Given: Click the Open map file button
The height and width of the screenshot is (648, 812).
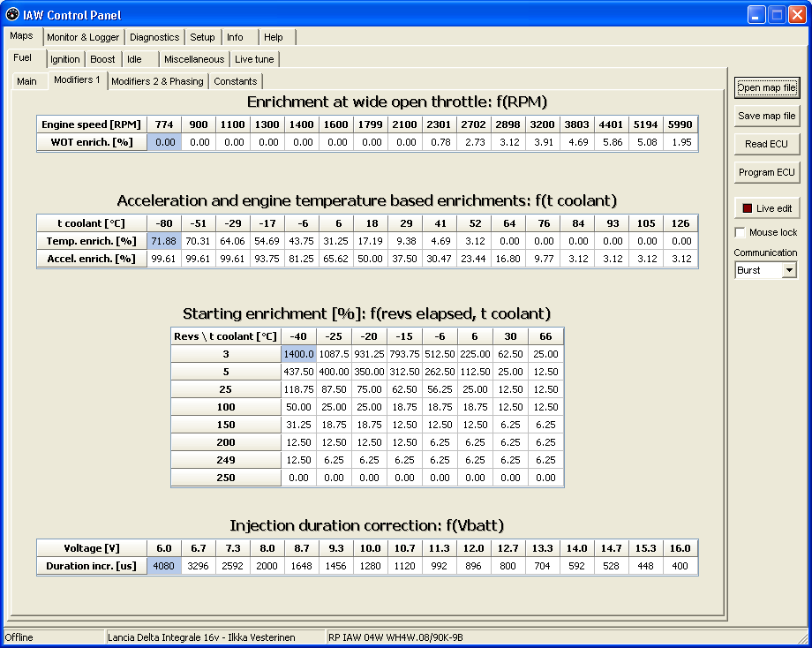Looking at the screenshot, I should (766, 87).
